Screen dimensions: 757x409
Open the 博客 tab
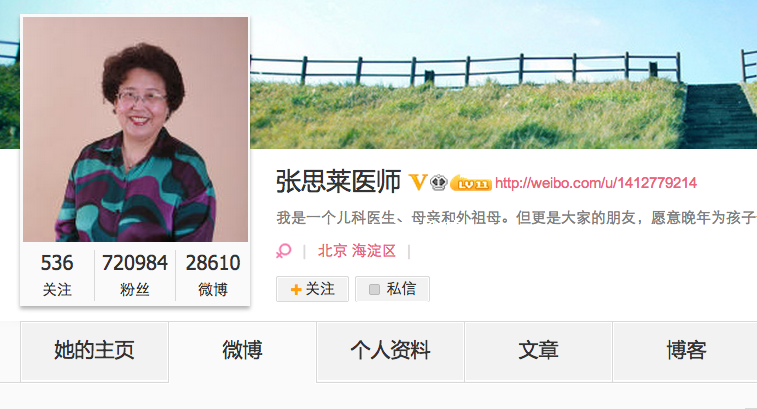[686, 351]
